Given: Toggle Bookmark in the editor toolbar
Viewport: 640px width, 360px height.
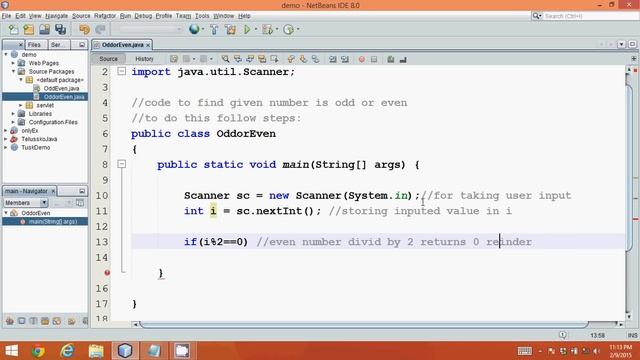Looking at the screenshot, I should coord(316,59).
